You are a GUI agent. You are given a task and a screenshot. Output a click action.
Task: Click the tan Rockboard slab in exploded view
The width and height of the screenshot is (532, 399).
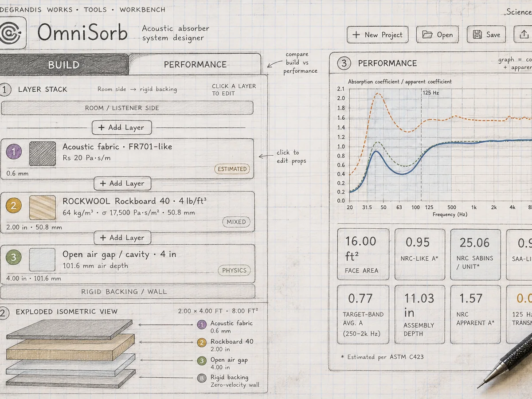[70, 347]
